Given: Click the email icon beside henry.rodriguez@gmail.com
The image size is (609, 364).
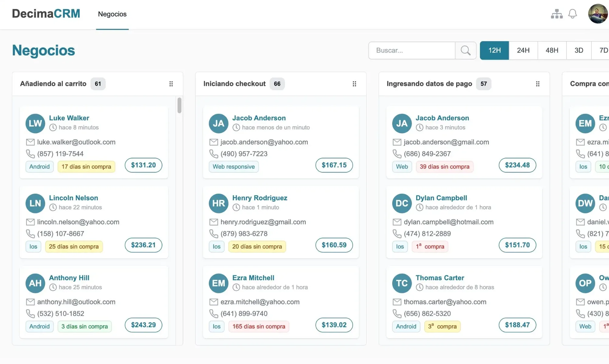Looking at the screenshot, I should (x=213, y=222).
